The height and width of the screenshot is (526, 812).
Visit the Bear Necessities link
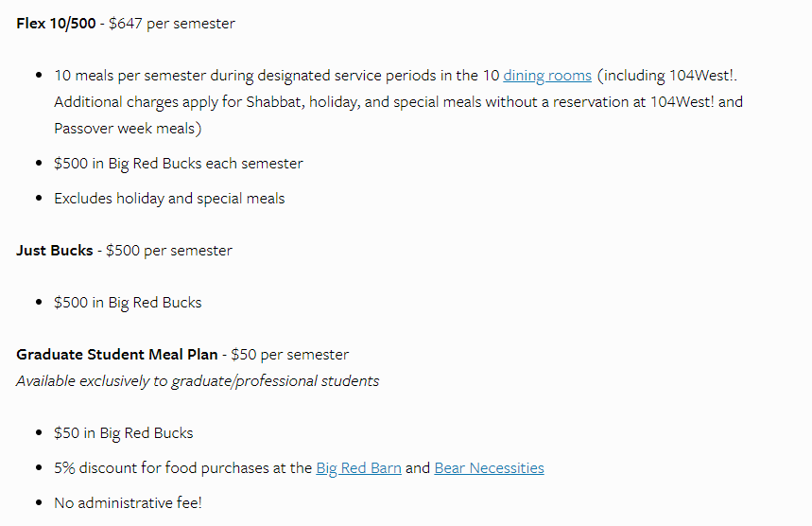point(489,468)
